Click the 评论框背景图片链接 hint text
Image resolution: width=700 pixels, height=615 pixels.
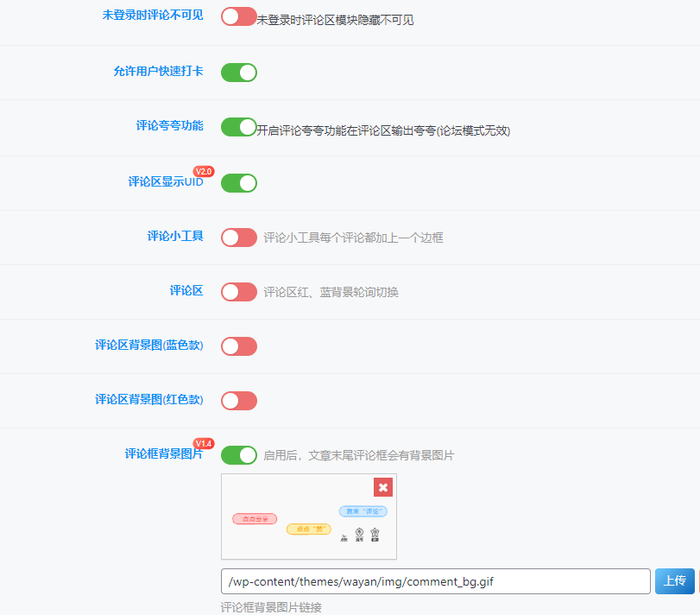271,607
